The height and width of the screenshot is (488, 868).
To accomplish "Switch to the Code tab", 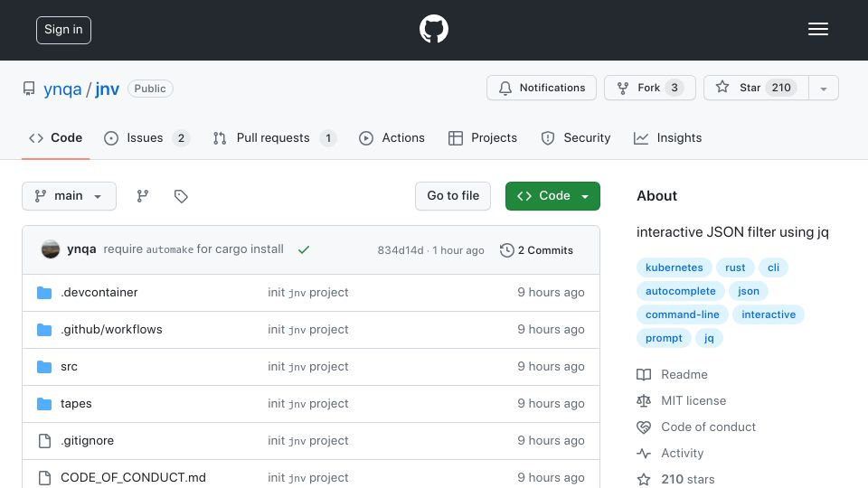I will tap(55, 137).
